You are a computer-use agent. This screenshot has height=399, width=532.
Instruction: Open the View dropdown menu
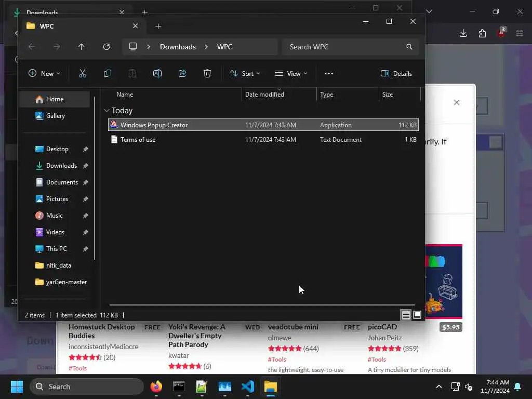pyautogui.click(x=291, y=73)
